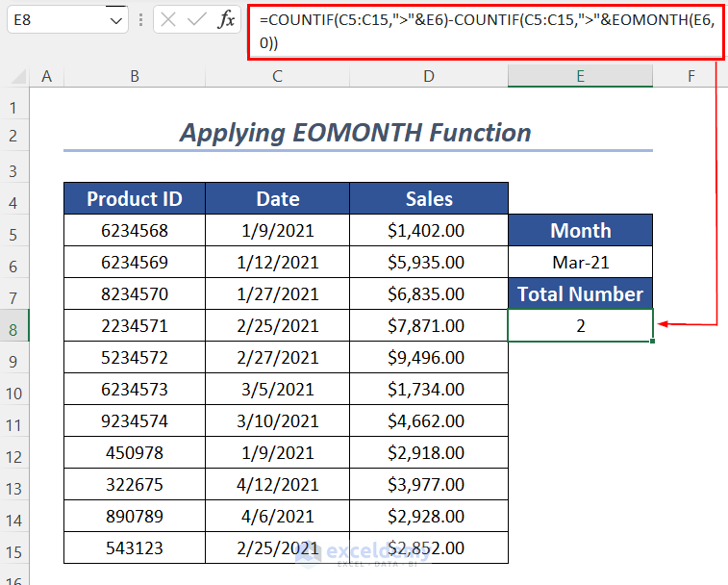The width and height of the screenshot is (728, 585).
Task: Select column D header
Action: click(x=428, y=76)
